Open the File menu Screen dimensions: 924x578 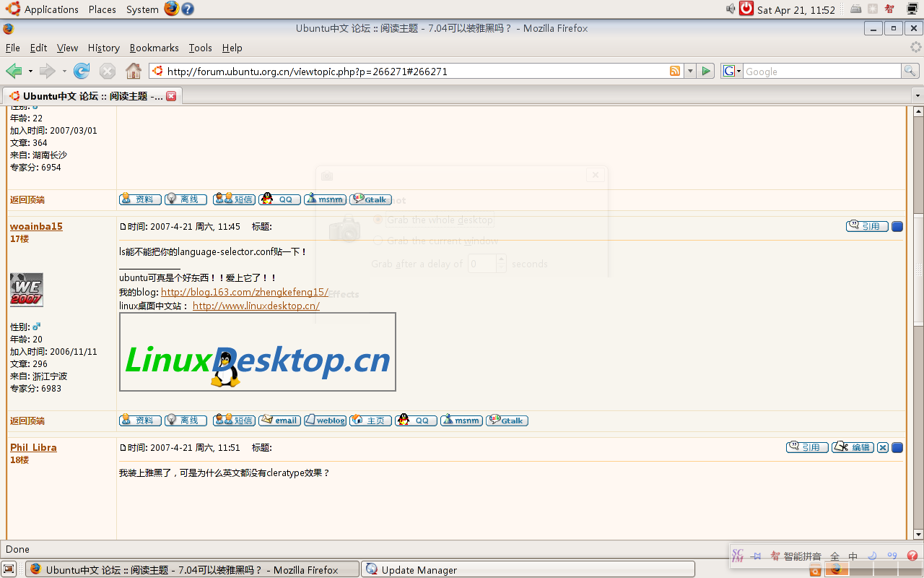13,48
